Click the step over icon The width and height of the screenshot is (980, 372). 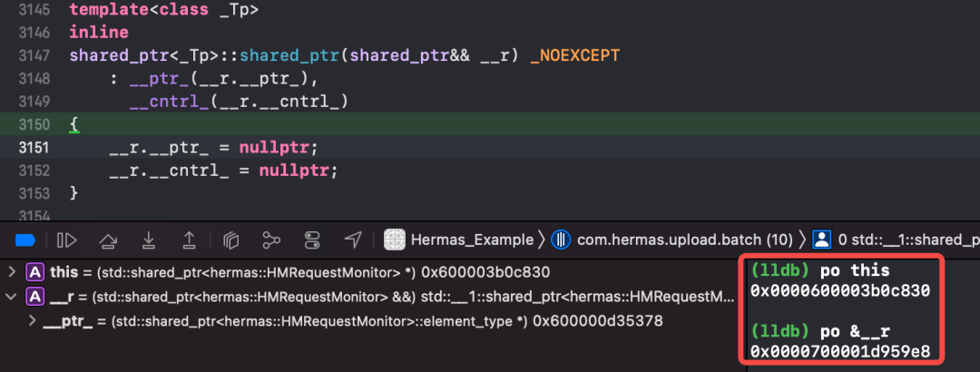pos(107,240)
